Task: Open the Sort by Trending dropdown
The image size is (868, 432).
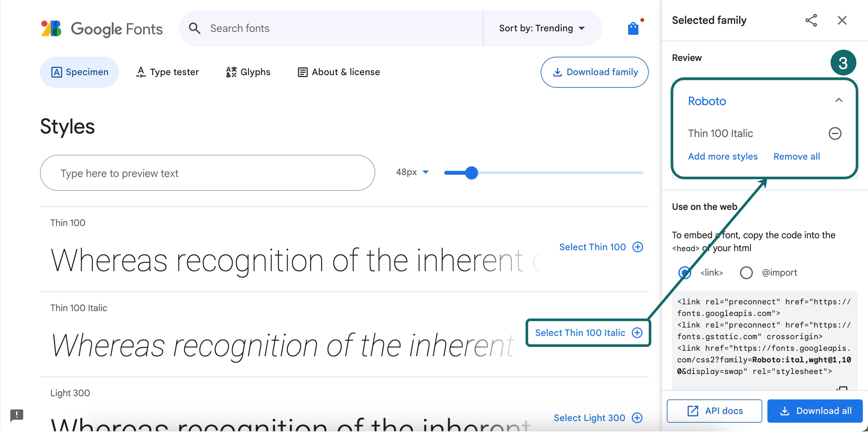Action: pos(541,28)
